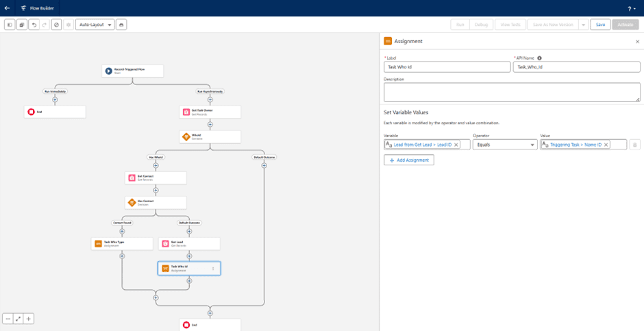Screen dimensions: 644x331
Task: Add element below Task Who Type
Action: (x=122, y=256)
